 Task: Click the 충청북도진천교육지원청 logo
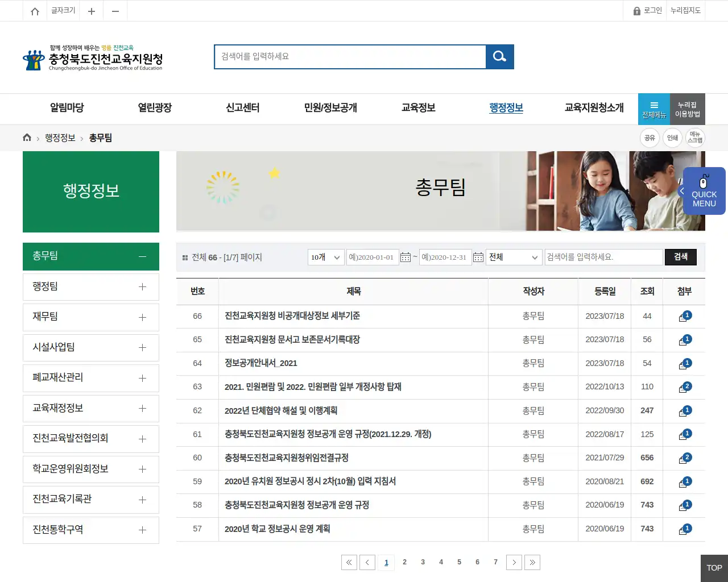click(93, 57)
